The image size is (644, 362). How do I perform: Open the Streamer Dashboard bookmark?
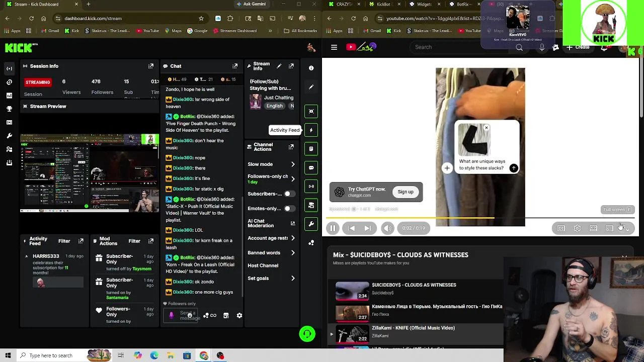coord(235,31)
